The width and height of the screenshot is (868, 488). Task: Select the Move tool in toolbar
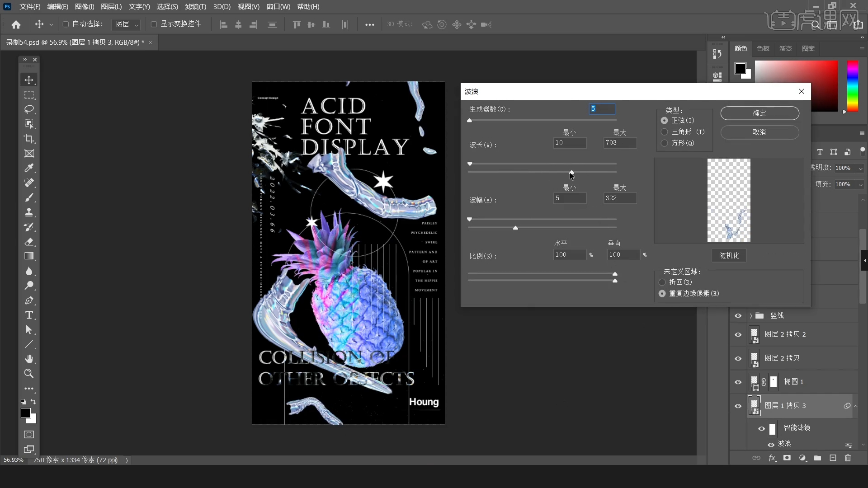tap(28, 79)
